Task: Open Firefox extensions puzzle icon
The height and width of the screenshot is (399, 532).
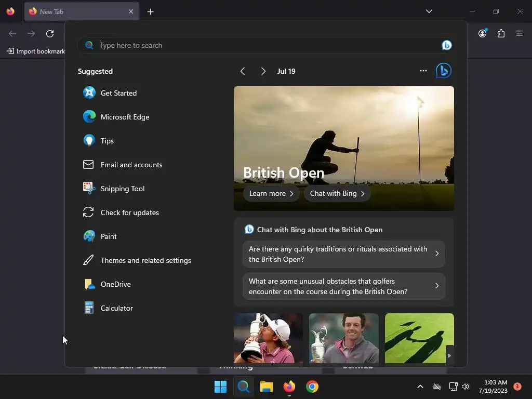Action: coord(501,33)
